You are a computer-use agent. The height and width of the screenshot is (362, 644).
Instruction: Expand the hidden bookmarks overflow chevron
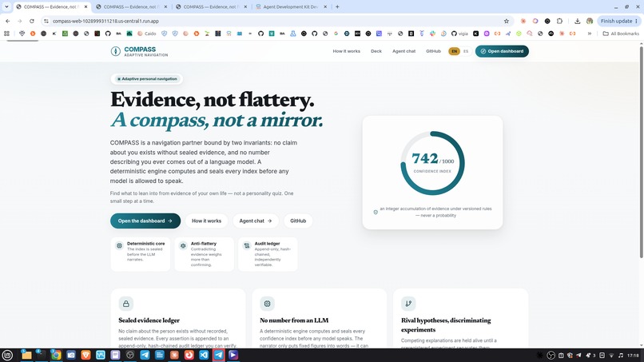590,34
